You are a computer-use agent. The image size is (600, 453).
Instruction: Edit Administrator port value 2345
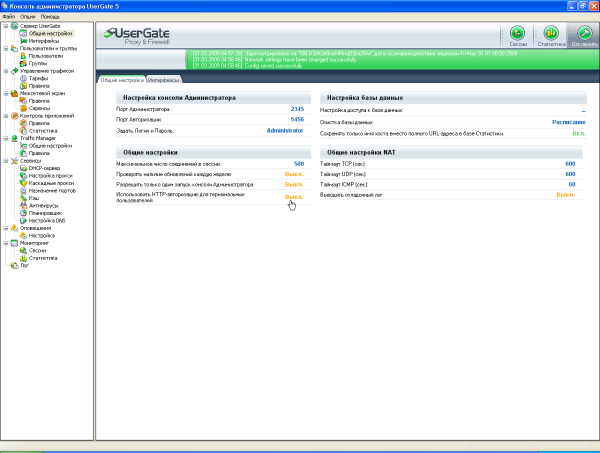297,109
